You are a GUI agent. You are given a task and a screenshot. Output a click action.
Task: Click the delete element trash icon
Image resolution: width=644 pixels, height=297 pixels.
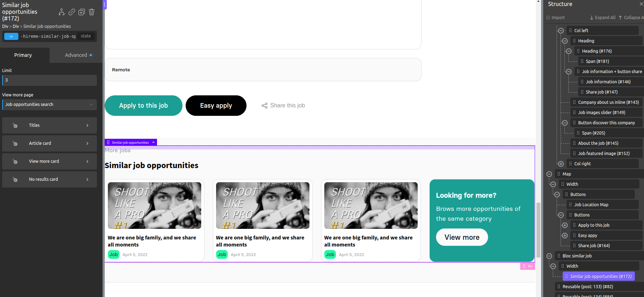click(92, 12)
